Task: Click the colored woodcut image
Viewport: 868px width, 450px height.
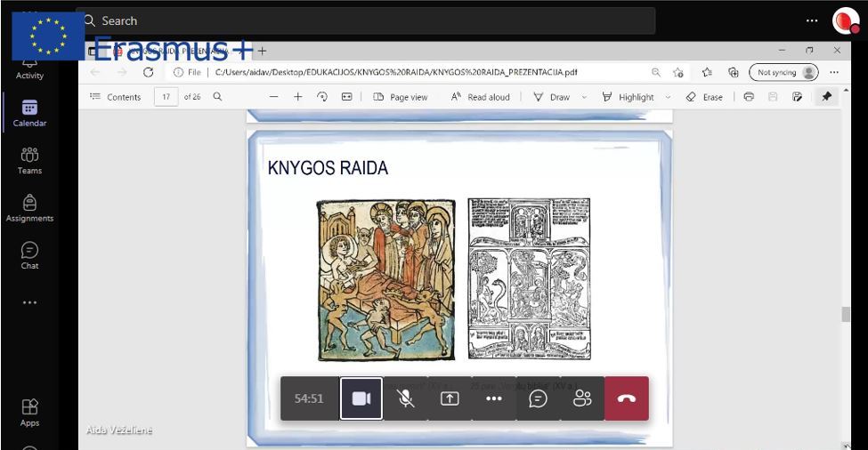Action: coord(386,280)
